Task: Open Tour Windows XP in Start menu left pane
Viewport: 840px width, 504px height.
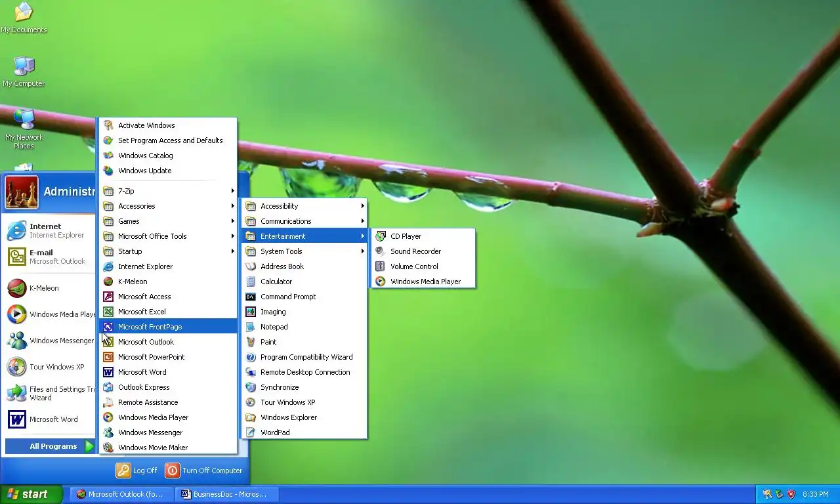Action: pos(50,367)
